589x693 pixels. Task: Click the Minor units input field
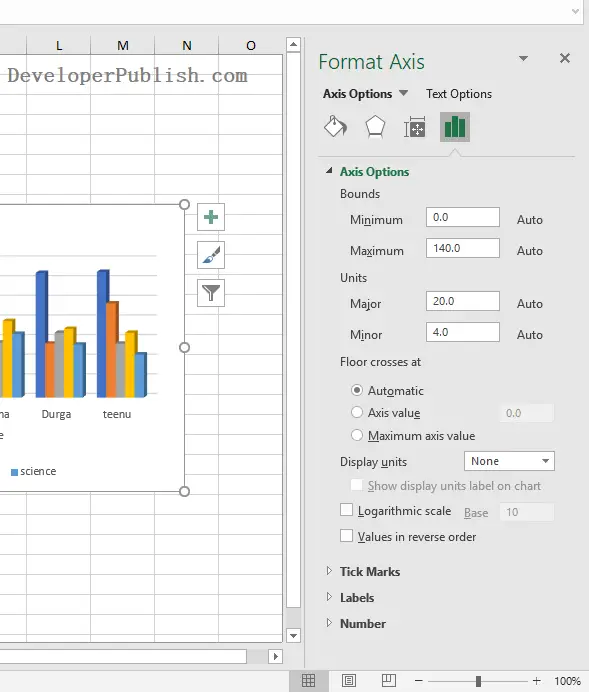click(463, 332)
